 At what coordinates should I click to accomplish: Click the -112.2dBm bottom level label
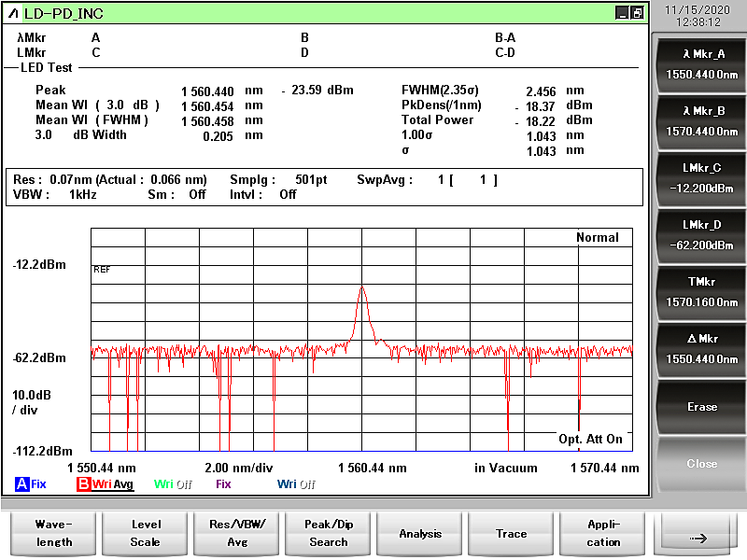tap(42, 451)
